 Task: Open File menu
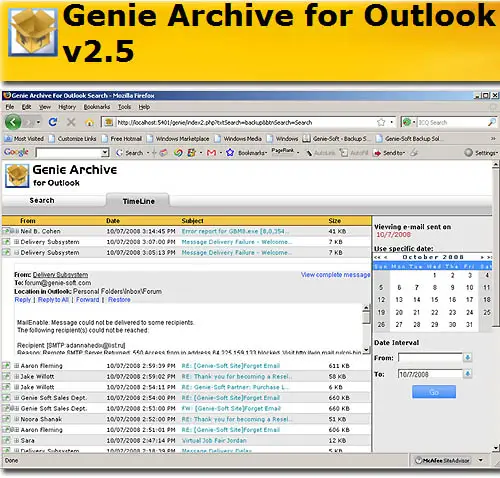coord(10,107)
